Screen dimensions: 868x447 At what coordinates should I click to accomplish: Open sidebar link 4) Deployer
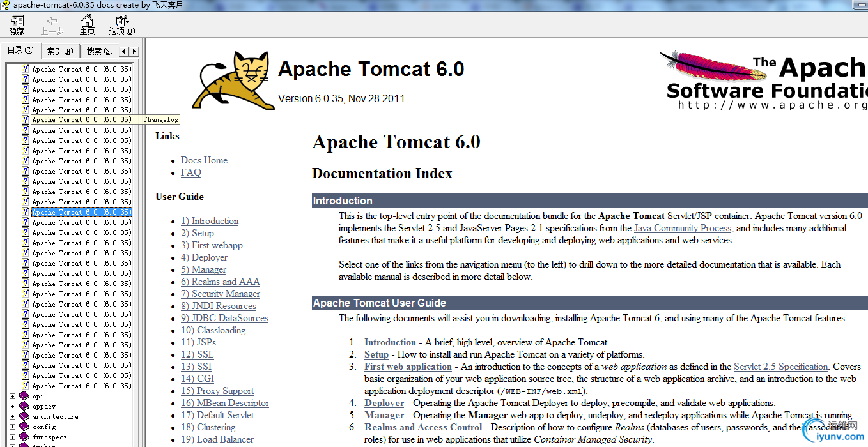click(x=204, y=257)
